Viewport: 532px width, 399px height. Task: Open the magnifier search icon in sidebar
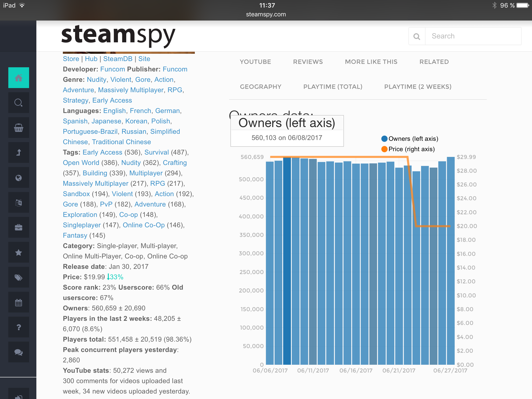pos(18,103)
